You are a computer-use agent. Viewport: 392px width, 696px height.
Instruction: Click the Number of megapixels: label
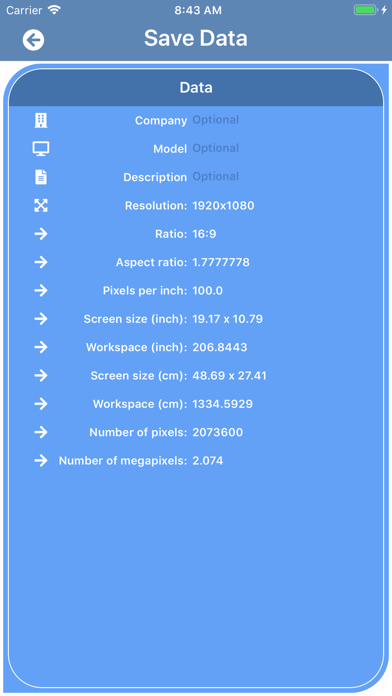pyautogui.click(x=123, y=461)
